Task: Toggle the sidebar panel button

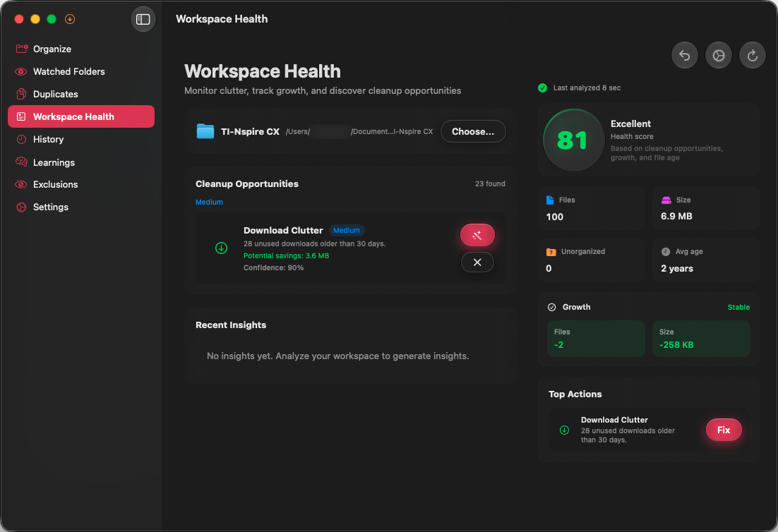Action: click(x=143, y=19)
